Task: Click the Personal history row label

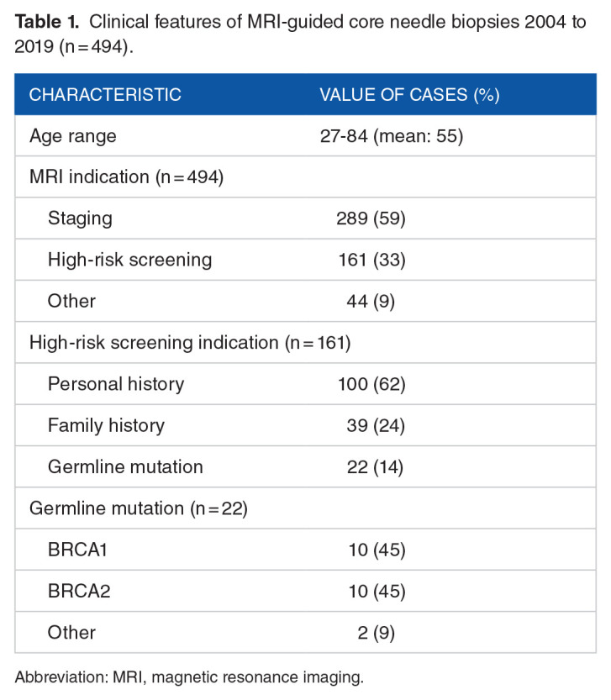Action: click(x=116, y=384)
